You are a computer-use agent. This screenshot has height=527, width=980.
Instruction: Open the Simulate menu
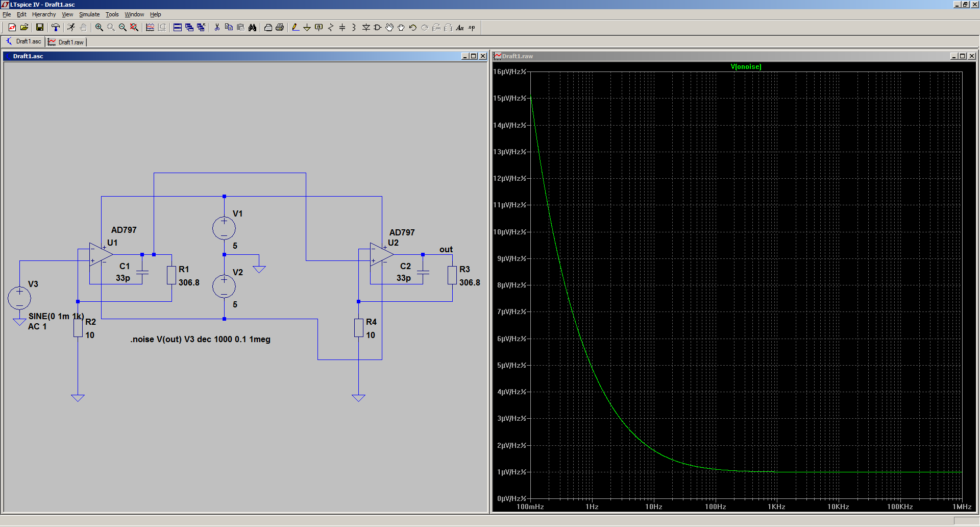(x=89, y=14)
